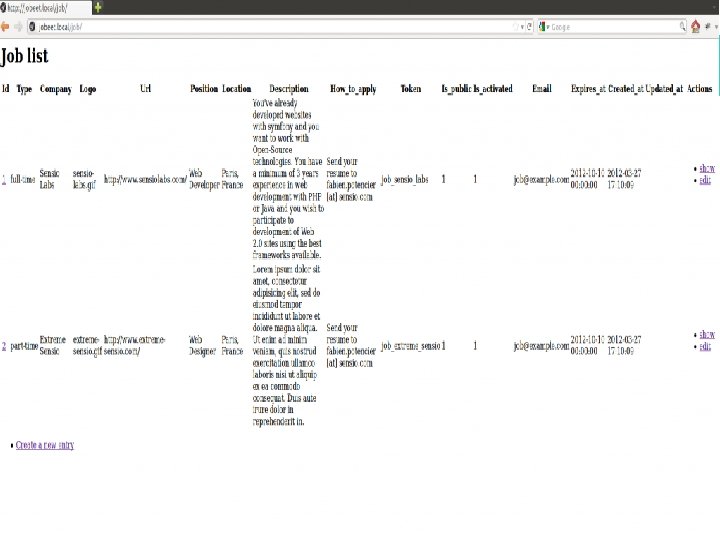The image size is (720, 540).
Task: Click the Expires_at column header
Action: [588, 89]
